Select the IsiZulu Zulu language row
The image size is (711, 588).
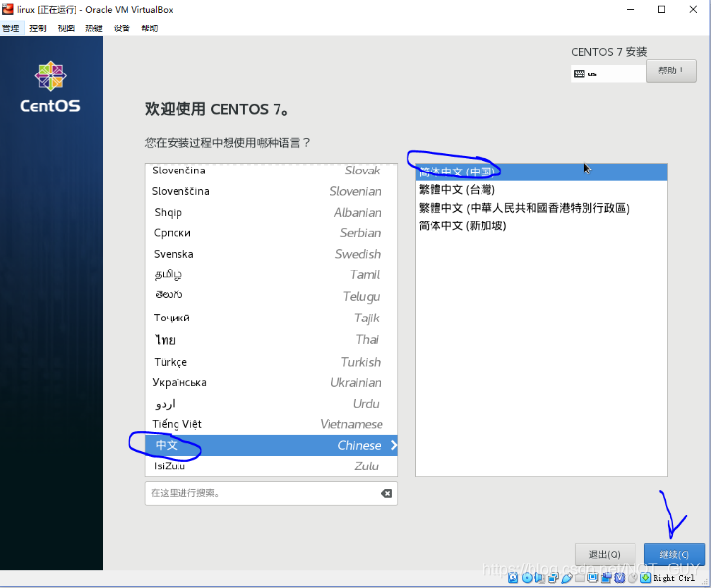(x=271, y=466)
